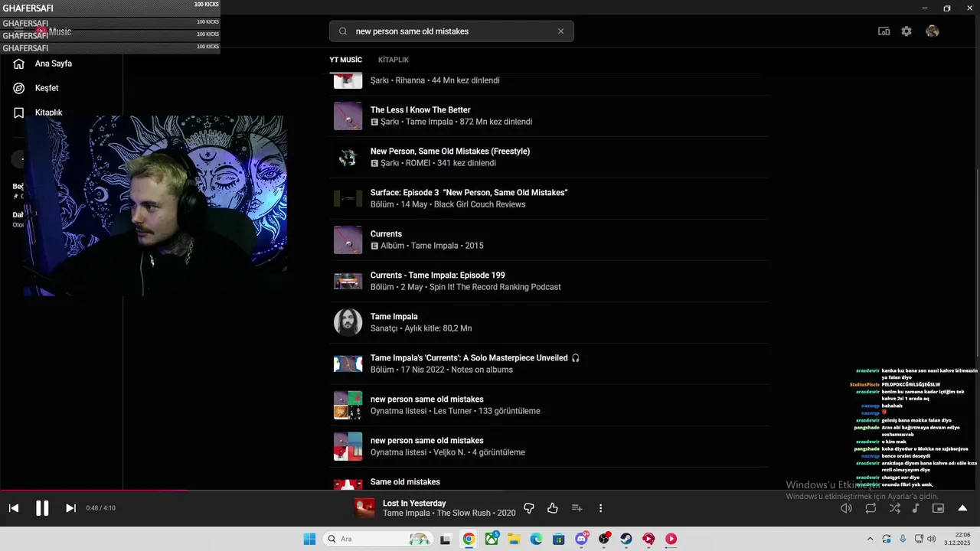
Task: Switch to miniplayer mode
Action: pos(938,508)
